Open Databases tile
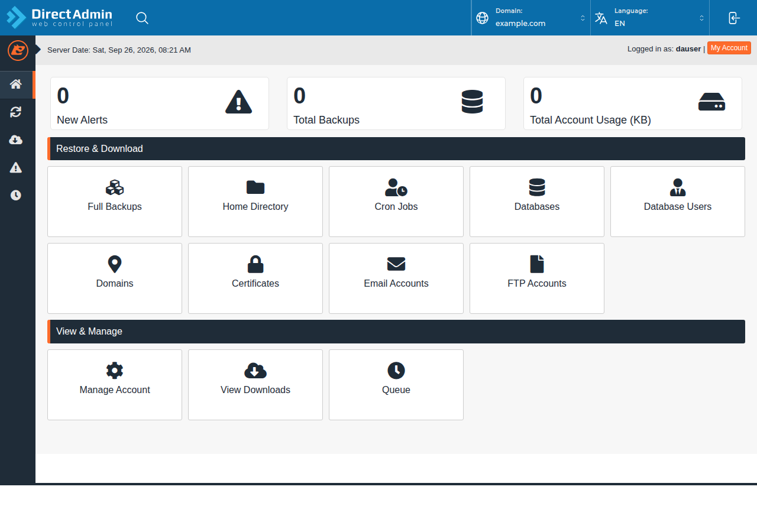 click(x=537, y=202)
